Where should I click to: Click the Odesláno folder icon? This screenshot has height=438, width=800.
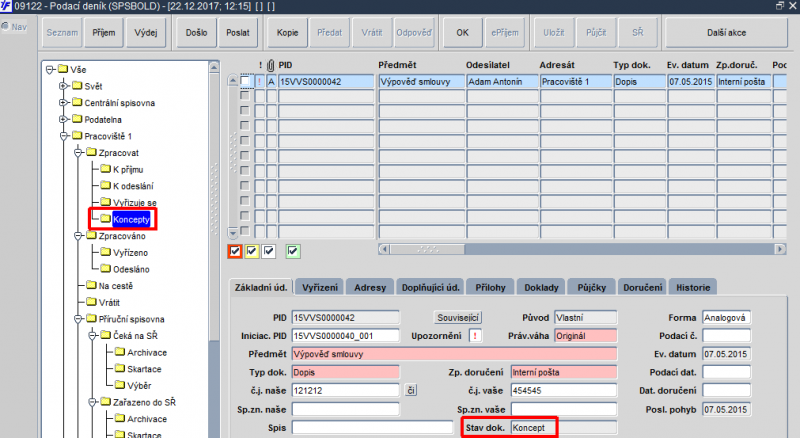(106, 269)
